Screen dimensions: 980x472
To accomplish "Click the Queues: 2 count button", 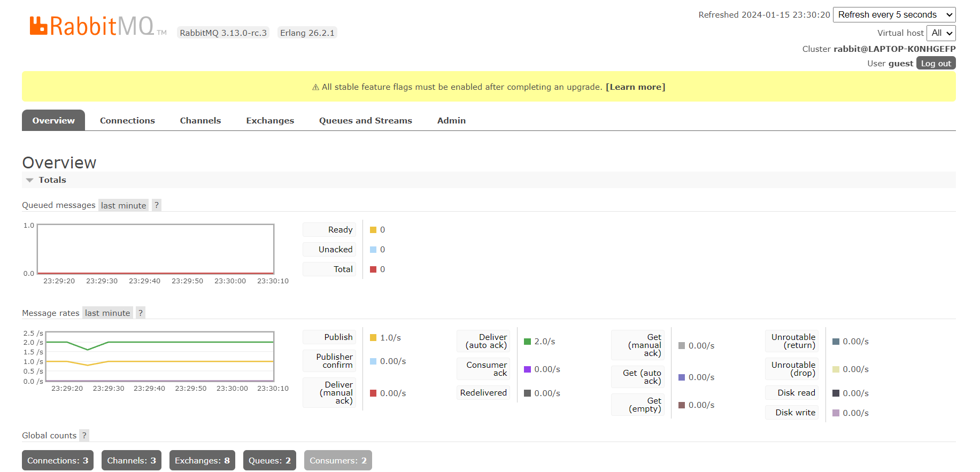I will click(269, 460).
